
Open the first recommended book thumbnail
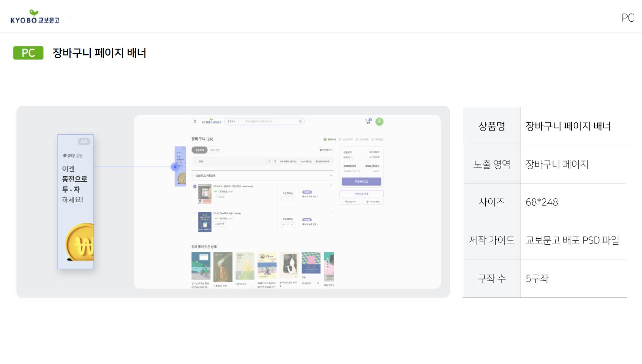click(x=201, y=266)
